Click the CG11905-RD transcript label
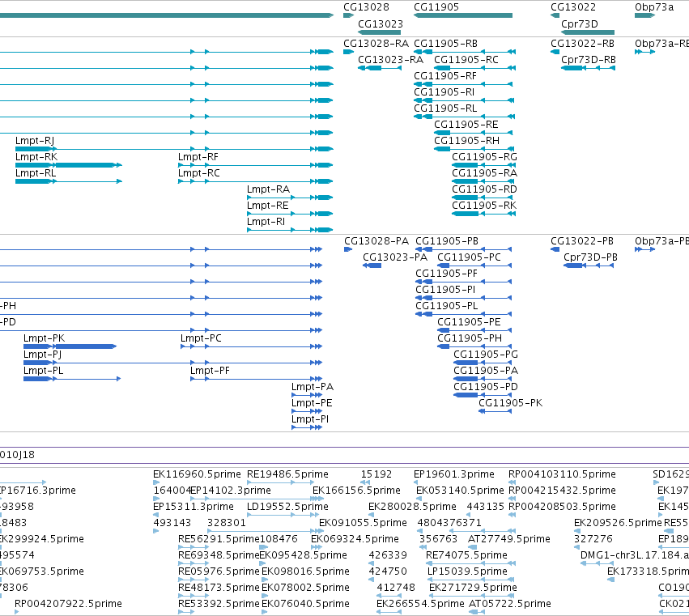The width and height of the screenshot is (689, 616). pyautogui.click(x=484, y=189)
